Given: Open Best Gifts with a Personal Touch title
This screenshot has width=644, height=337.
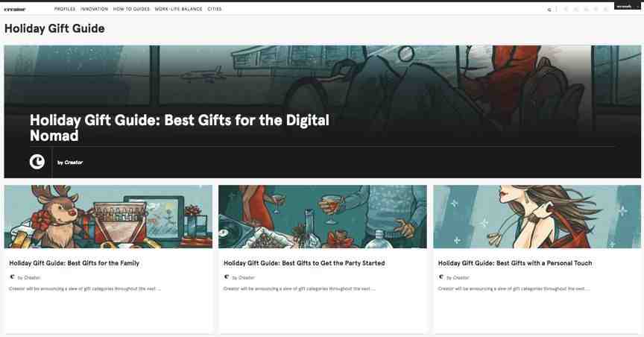Looking at the screenshot, I should tap(515, 263).
